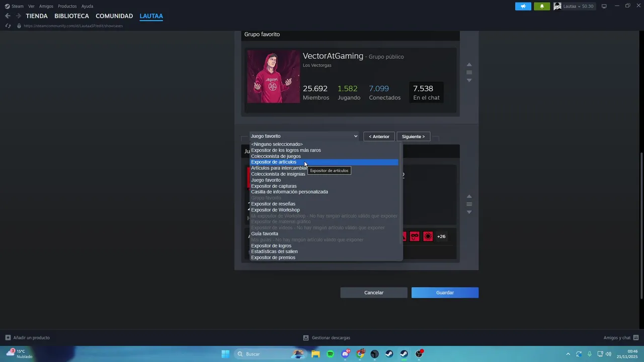Select <Ninguno seleccionado> option

point(324,144)
